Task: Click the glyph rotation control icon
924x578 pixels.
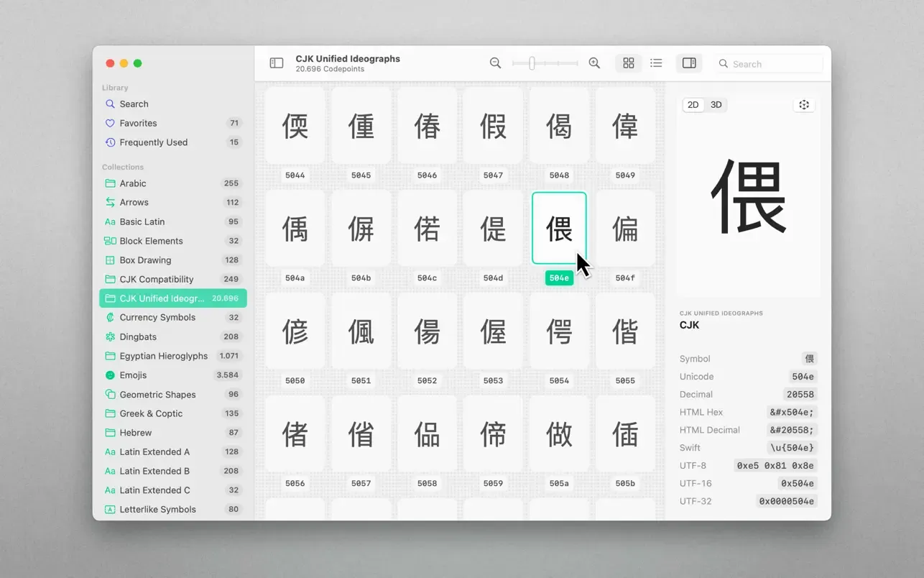Action: (x=804, y=104)
